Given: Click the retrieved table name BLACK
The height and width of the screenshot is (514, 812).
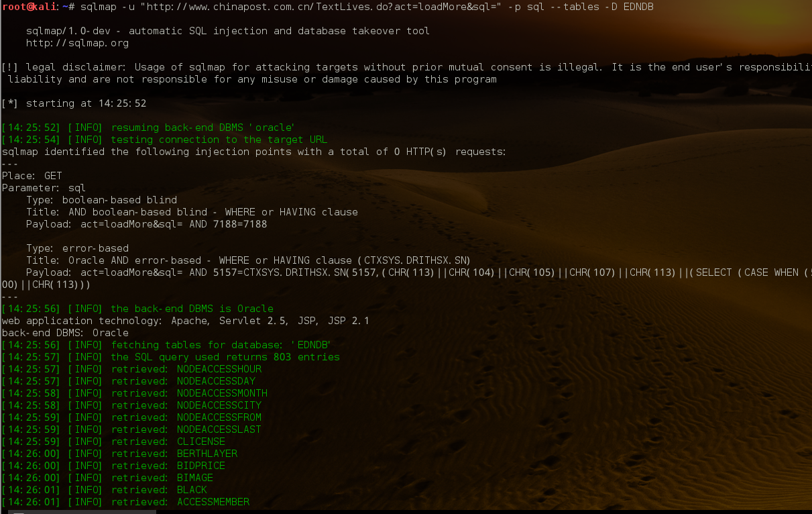Looking at the screenshot, I should pos(192,490).
